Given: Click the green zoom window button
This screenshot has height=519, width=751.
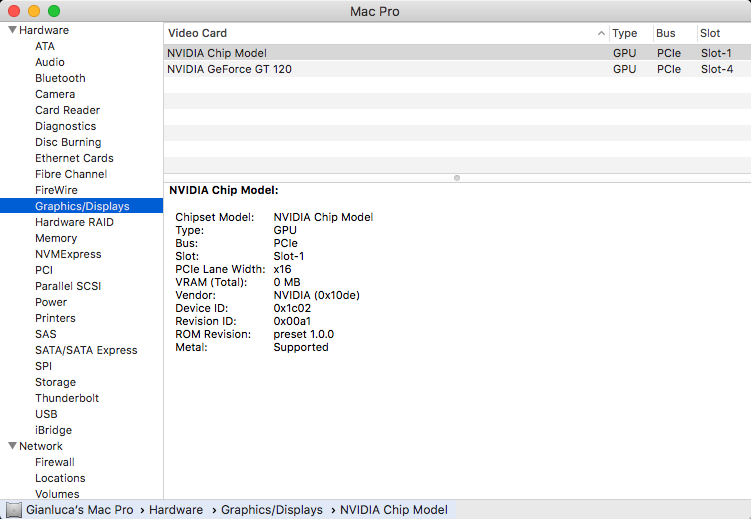Looking at the screenshot, I should pos(54,11).
